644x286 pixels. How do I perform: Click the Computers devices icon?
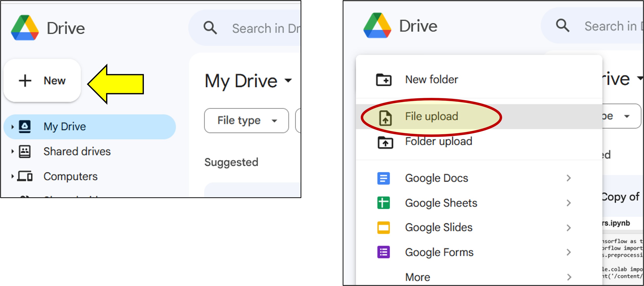(25, 176)
